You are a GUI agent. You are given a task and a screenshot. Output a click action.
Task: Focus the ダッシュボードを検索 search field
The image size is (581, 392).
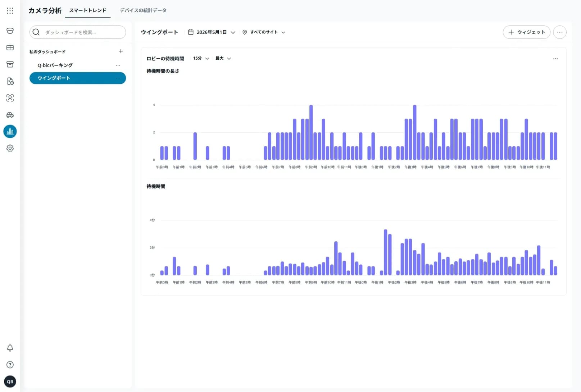click(78, 32)
